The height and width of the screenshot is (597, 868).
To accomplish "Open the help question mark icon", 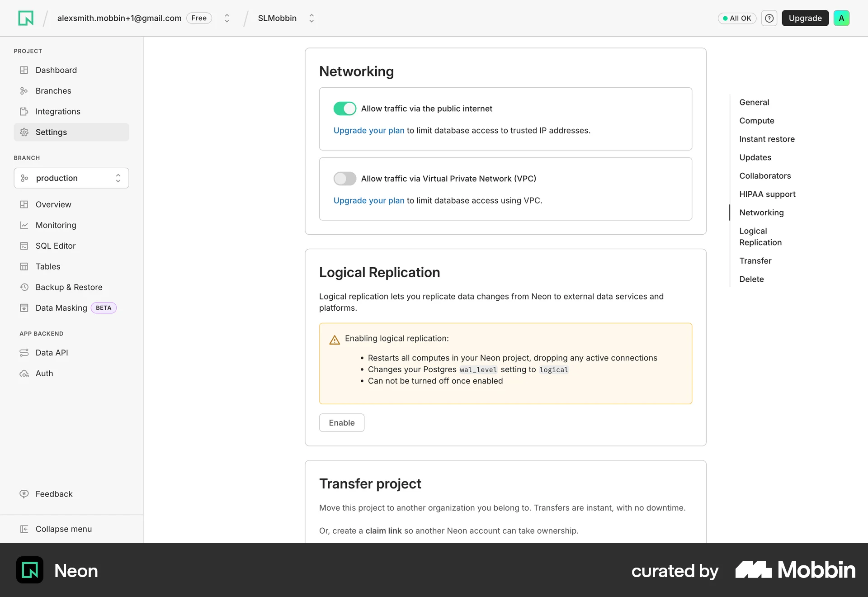I will click(x=769, y=18).
